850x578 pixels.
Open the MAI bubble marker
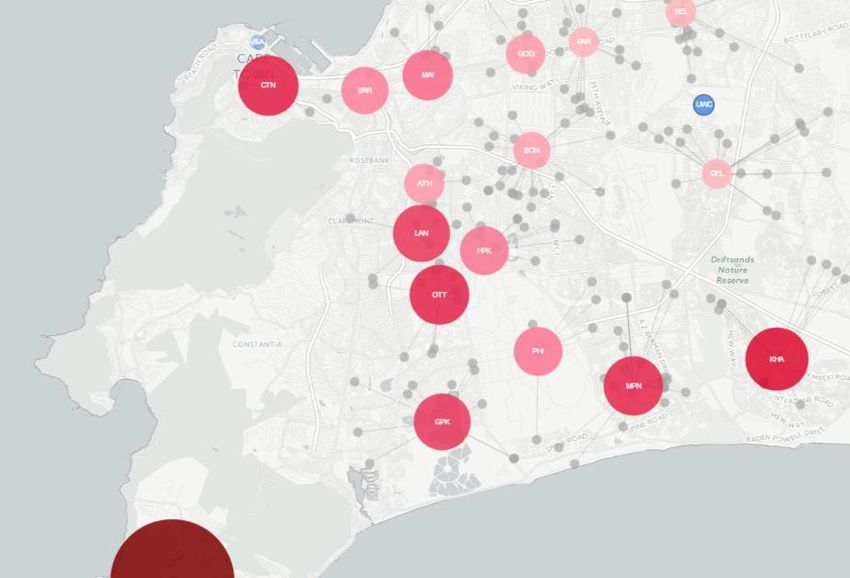[428, 75]
